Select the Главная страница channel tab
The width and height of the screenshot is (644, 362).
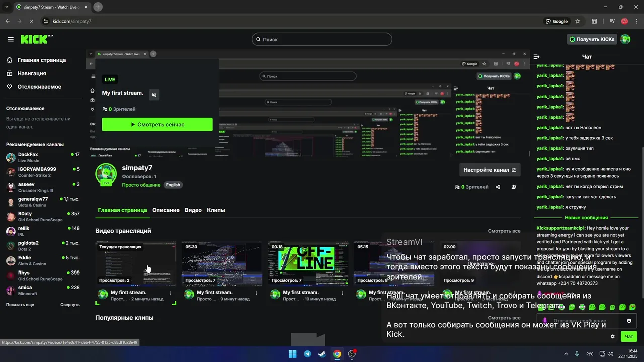pyautogui.click(x=122, y=210)
